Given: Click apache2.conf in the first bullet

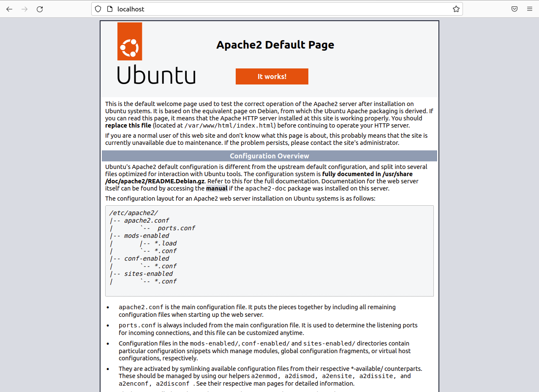Looking at the screenshot, I should (x=141, y=307).
